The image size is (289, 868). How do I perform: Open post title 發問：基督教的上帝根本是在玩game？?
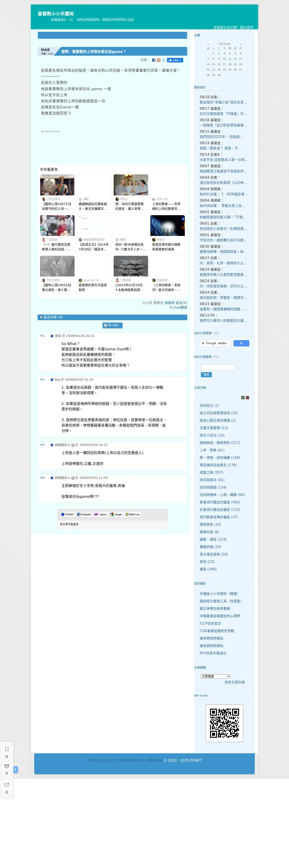pyautogui.click(x=94, y=52)
